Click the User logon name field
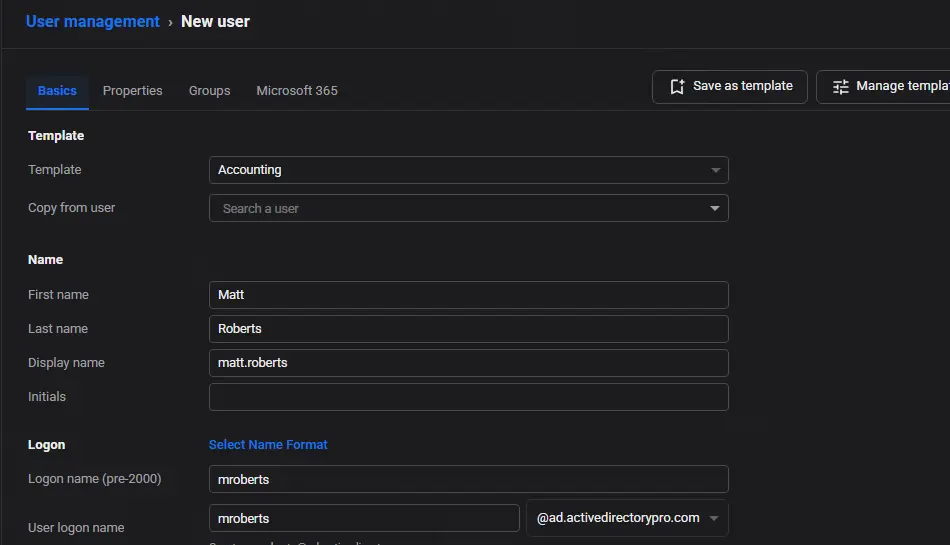 [x=364, y=518]
